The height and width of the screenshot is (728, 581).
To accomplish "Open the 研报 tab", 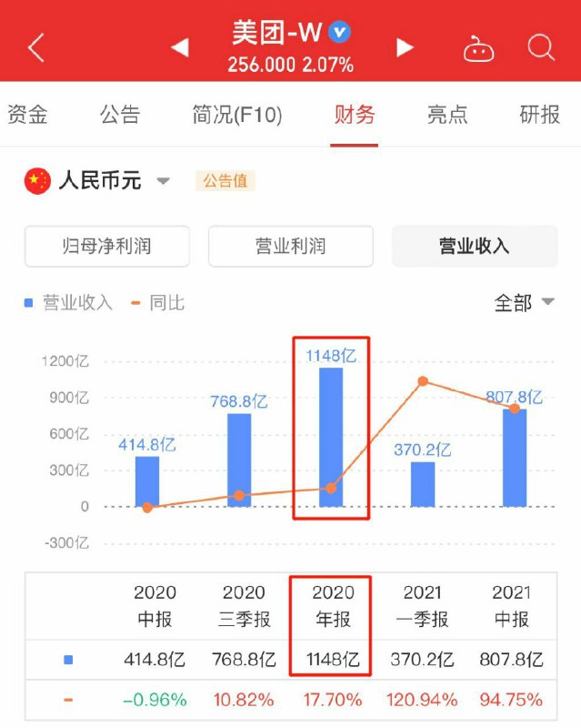I will pyautogui.click(x=540, y=115).
